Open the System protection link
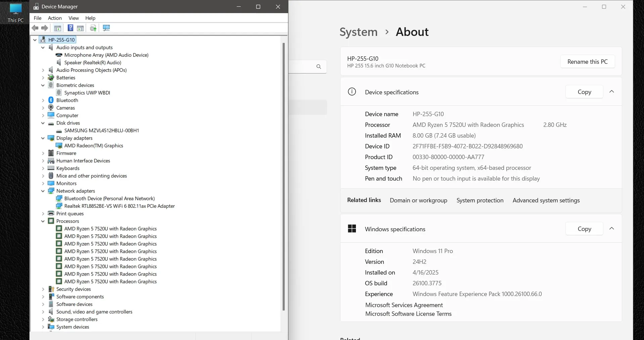The height and width of the screenshot is (340, 644). coord(480,200)
